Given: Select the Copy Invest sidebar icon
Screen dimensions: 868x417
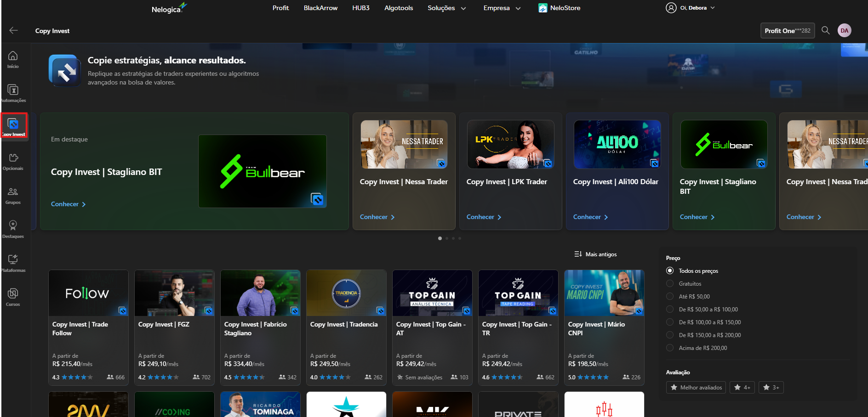Looking at the screenshot, I should 13,124.
